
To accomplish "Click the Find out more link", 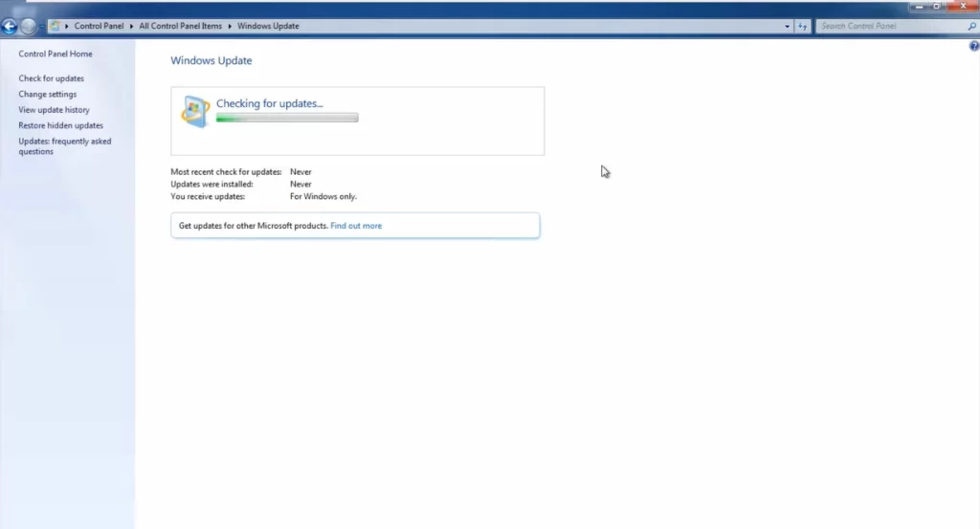I will click(x=356, y=226).
